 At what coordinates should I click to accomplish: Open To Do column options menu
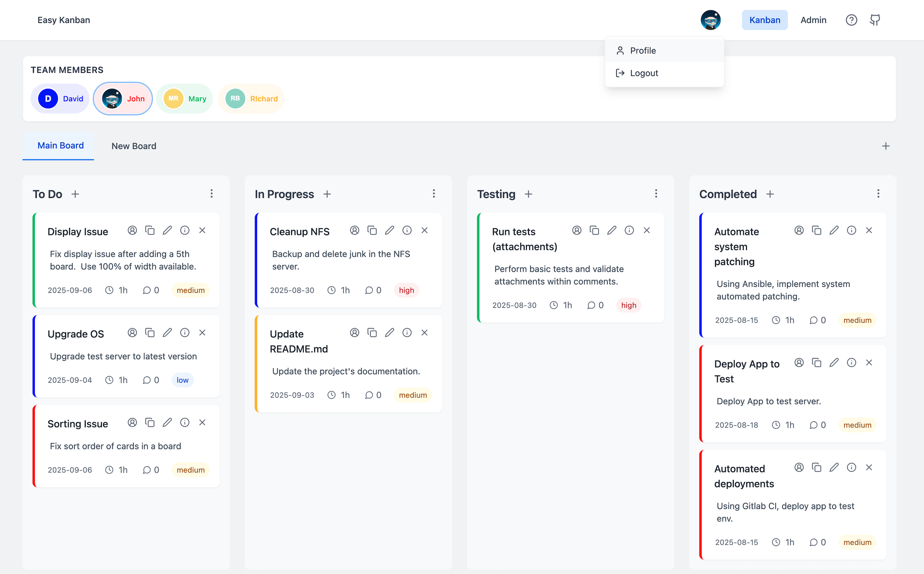[x=211, y=194]
